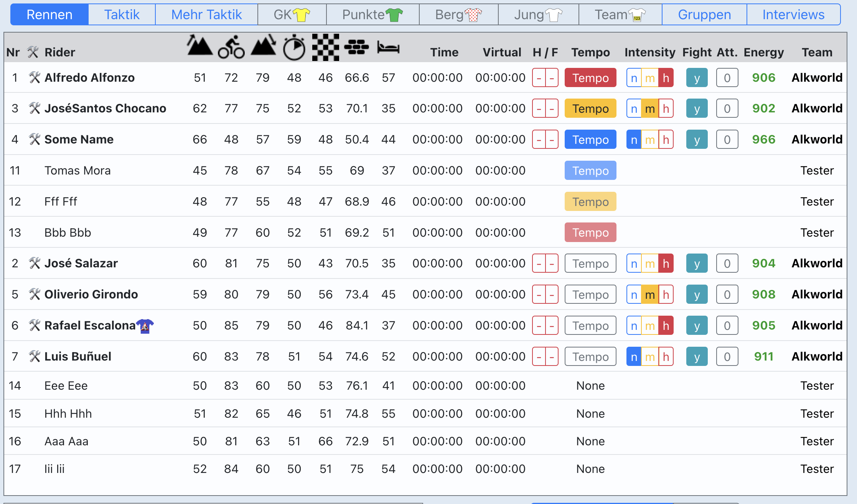This screenshot has height=504, width=857.
Task: Click the pink Tempo for Bbb Bbb
Action: [x=590, y=232]
